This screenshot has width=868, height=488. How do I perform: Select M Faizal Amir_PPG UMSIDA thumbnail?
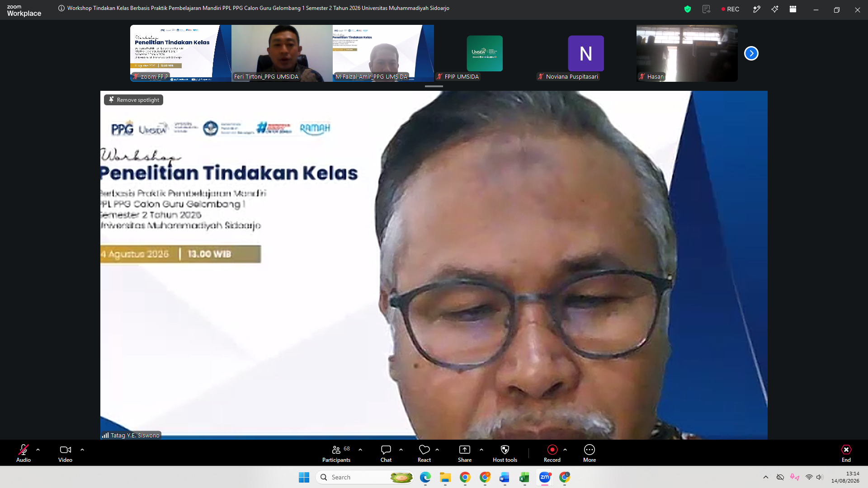pos(383,53)
